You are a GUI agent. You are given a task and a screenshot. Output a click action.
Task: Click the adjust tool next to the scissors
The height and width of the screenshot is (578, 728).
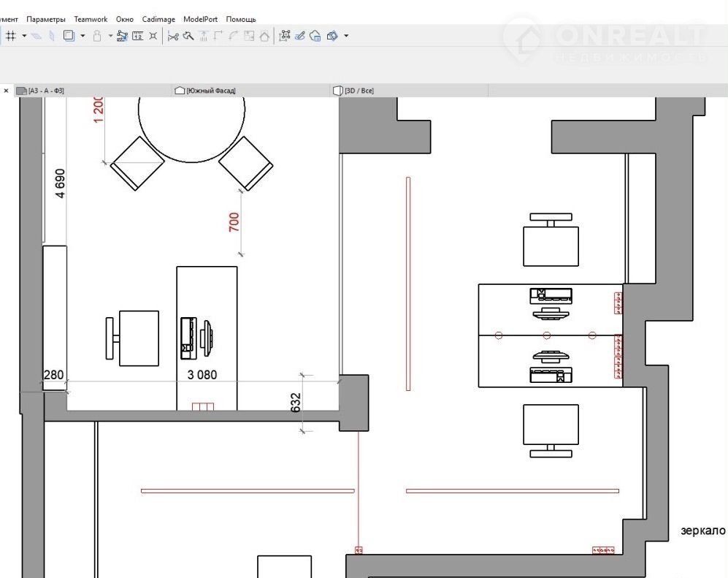188,35
